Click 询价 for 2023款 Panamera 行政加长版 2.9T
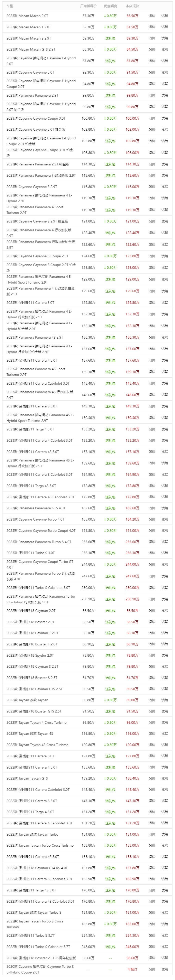Viewport: 175px width, 980px height. 152,175
